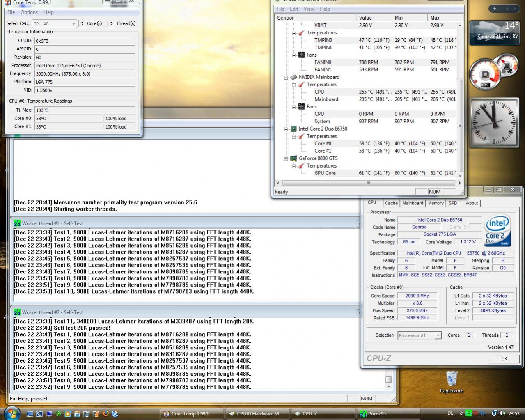Open File menu in Core Temp
Screen dimensions: 525x420
pos(11,12)
